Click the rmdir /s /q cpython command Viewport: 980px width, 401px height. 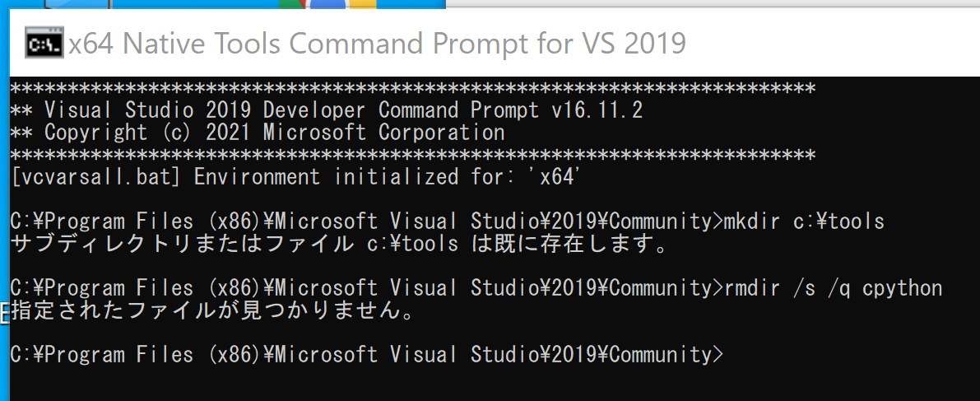click(x=834, y=287)
